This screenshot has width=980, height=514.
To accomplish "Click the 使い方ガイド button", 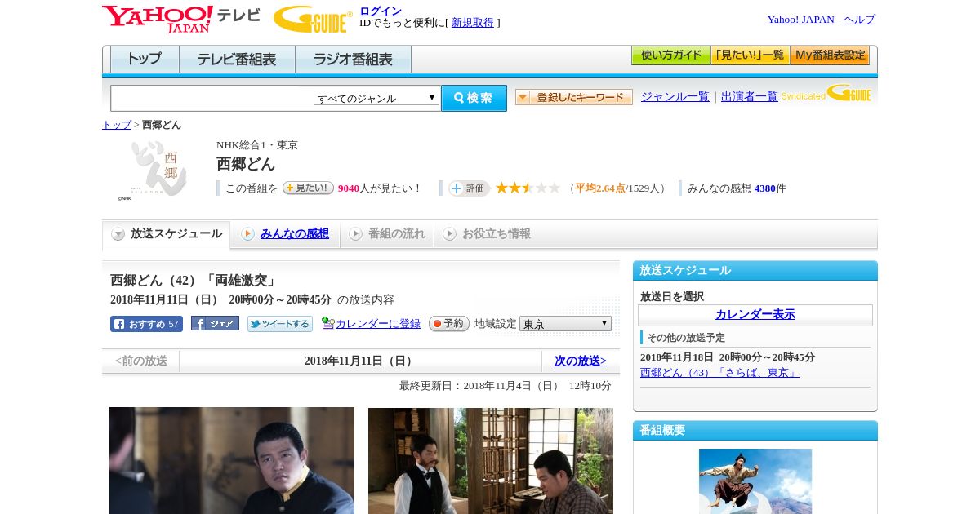I will (670, 55).
